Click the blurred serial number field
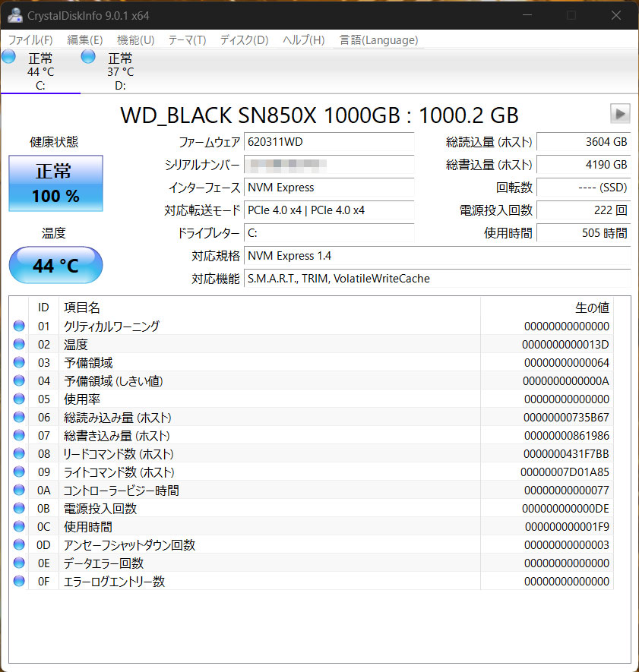Viewport: 639px width, 672px height. click(x=329, y=165)
